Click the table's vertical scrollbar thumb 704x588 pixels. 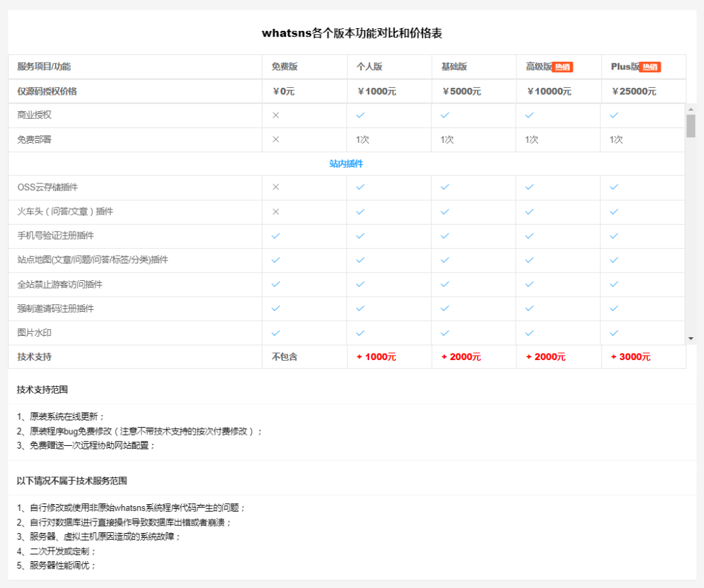(691, 126)
